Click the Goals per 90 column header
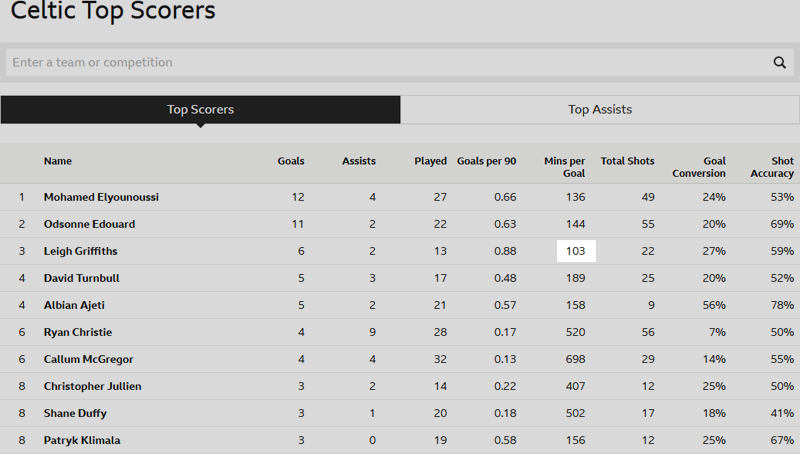The height and width of the screenshot is (454, 800). click(x=486, y=161)
